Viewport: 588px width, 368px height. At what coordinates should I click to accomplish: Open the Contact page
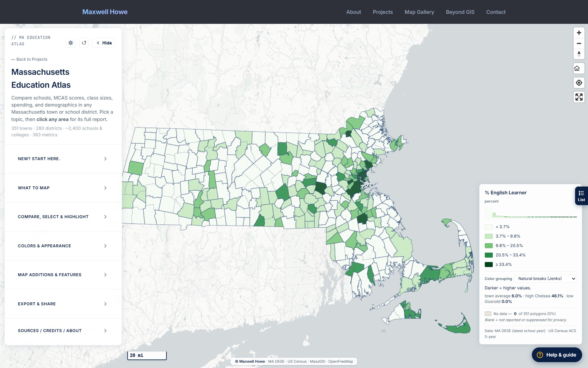click(496, 12)
